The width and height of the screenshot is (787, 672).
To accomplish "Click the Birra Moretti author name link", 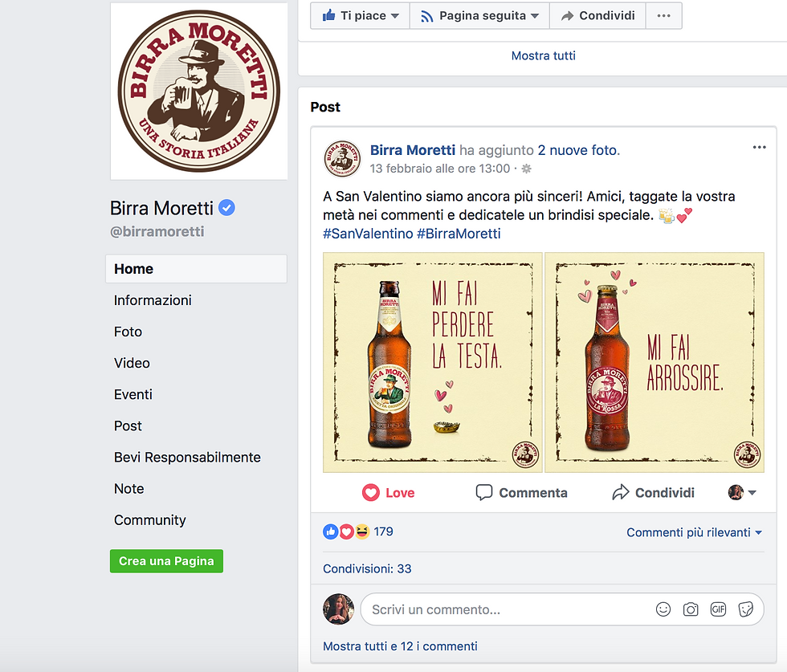I will click(x=413, y=150).
